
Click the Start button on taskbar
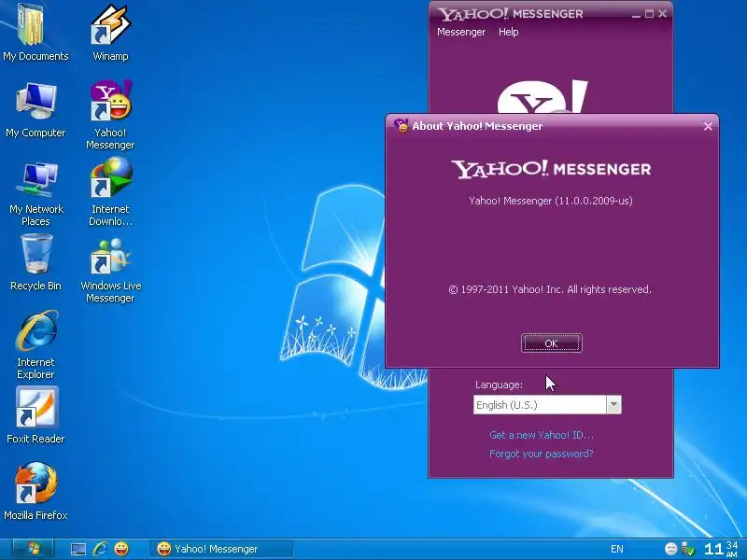(x=33, y=549)
